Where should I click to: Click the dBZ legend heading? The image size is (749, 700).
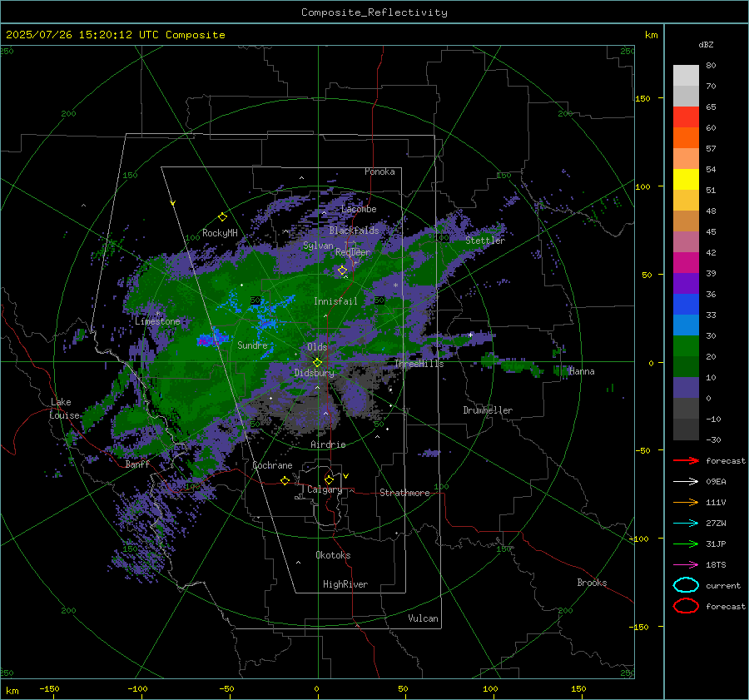(x=706, y=44)
